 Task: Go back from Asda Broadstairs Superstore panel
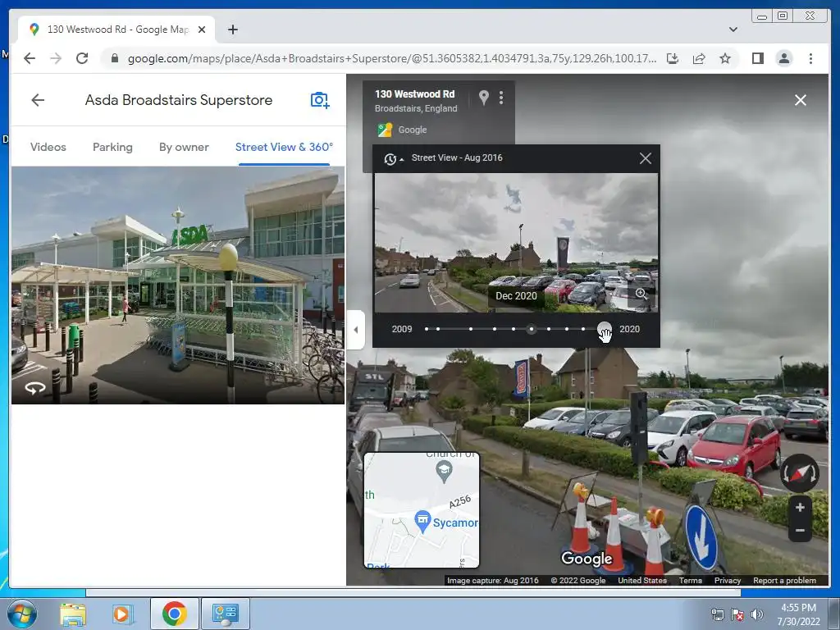(38, 100)
